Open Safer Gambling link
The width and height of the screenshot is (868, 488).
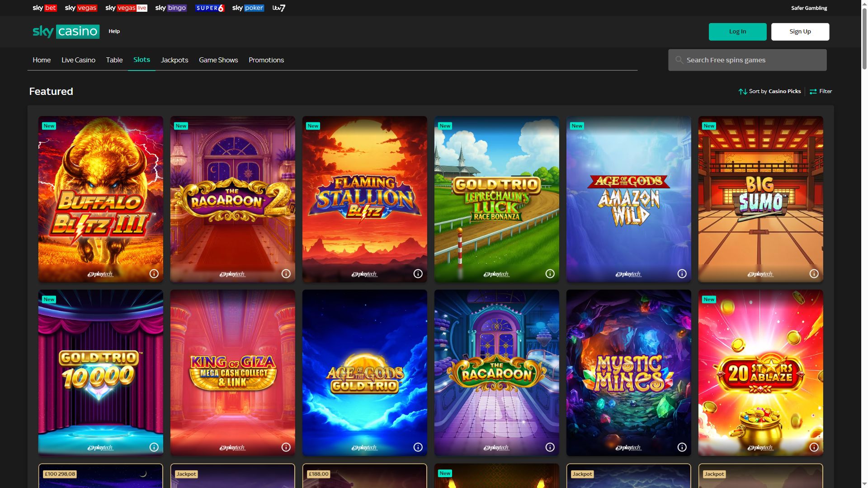(x=809, y=8)
